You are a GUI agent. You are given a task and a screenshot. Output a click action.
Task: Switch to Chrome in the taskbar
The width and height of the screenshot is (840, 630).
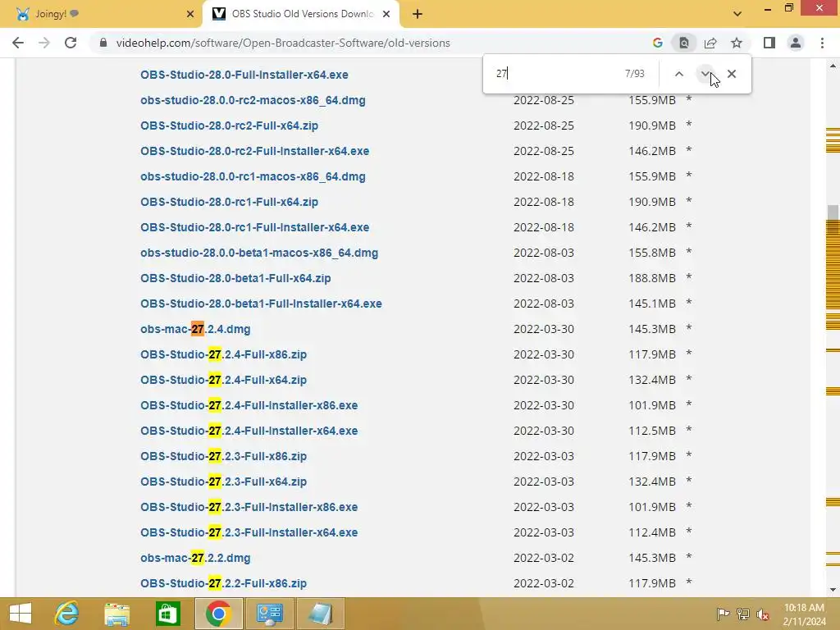218,614
